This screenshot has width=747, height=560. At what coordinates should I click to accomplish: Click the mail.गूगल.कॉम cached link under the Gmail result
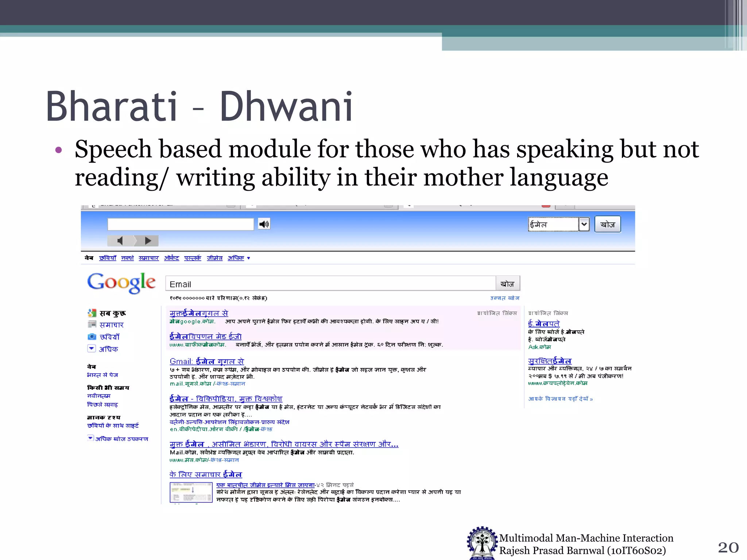[x=208, y=384]
